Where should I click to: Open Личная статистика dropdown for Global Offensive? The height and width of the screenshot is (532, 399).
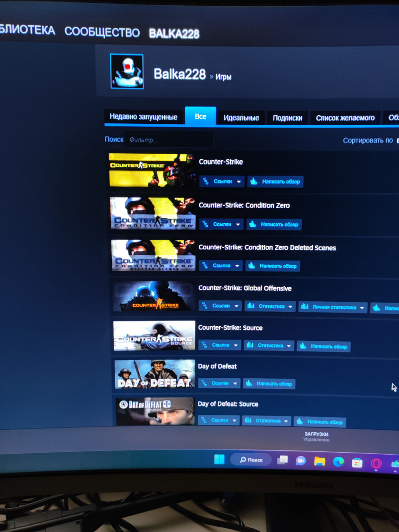(332, 307)
